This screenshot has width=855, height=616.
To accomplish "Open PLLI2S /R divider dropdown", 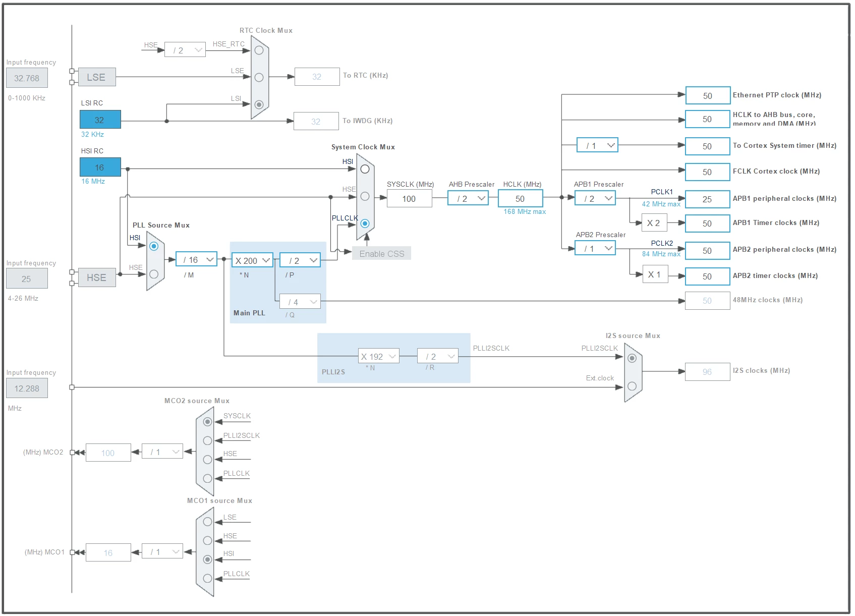I will (x=438, y=356).
